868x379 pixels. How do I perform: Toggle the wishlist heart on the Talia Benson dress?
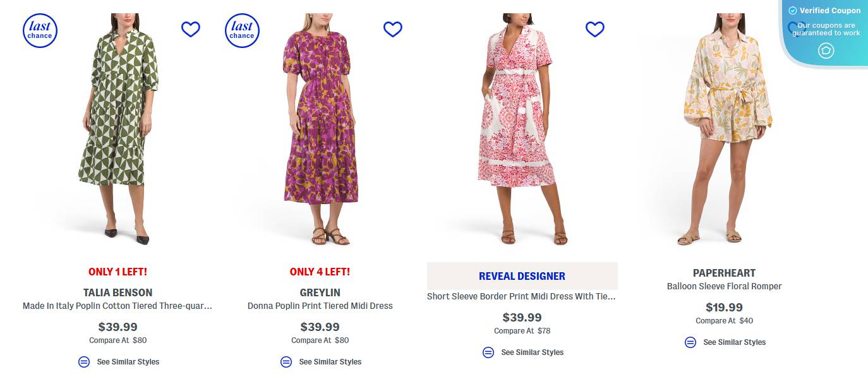coord(191,28)
